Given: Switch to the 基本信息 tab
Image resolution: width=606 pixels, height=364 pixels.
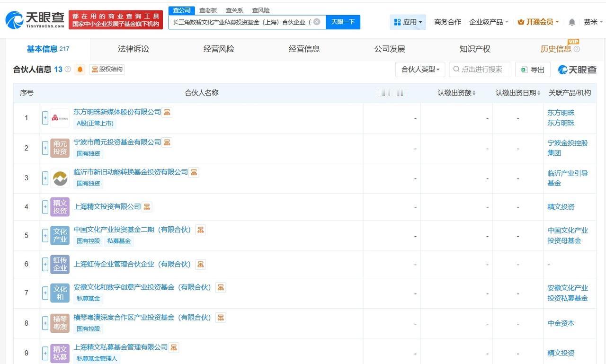Looking at the screenshot, I should (48, 49).
